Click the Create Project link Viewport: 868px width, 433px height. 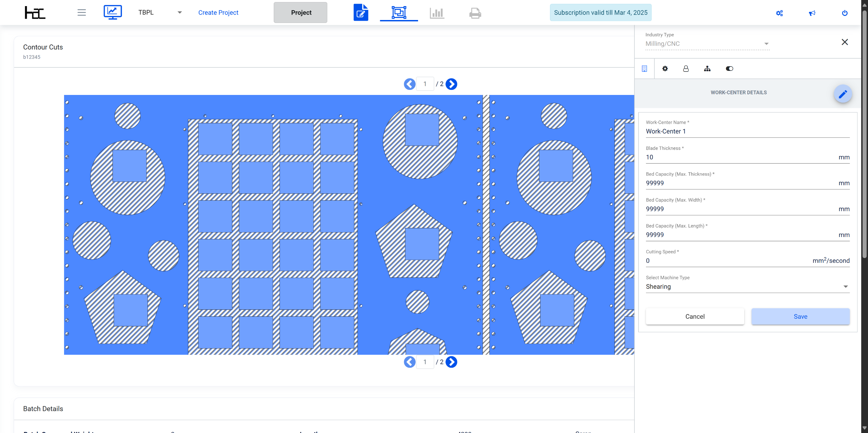218,13
